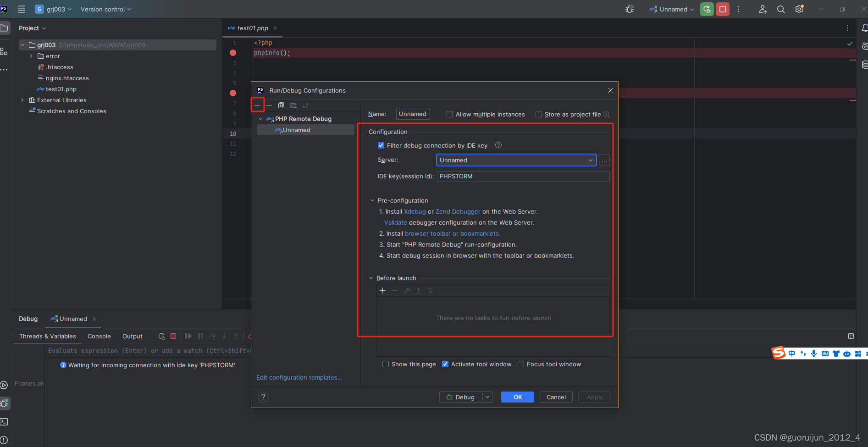Image resolution: width=868 pixels, height=447 pixels.
Task: Click the Debug button in dialog
Action: pyautogui.click(x=461, y=397)
